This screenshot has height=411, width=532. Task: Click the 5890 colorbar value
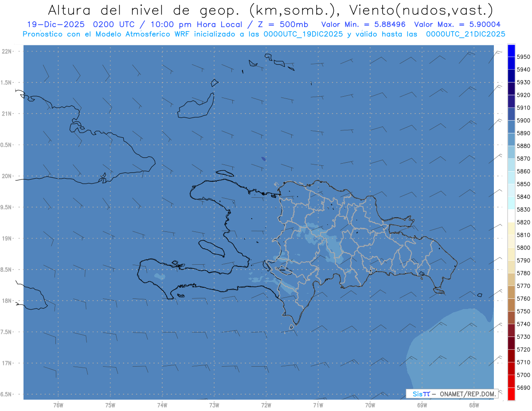pyautogui.click(x=523, y=133)
